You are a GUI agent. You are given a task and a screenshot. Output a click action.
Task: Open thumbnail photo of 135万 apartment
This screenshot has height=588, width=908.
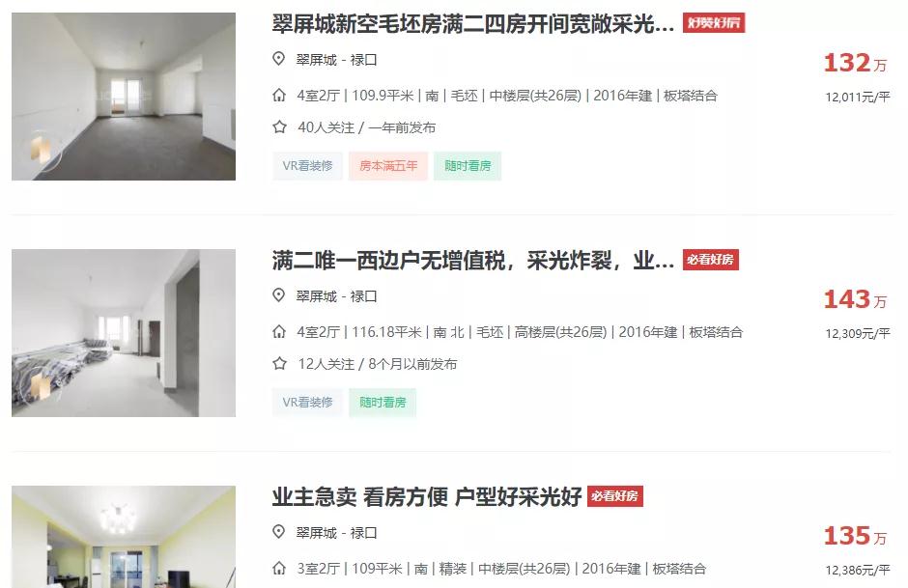tap(124, 537)
